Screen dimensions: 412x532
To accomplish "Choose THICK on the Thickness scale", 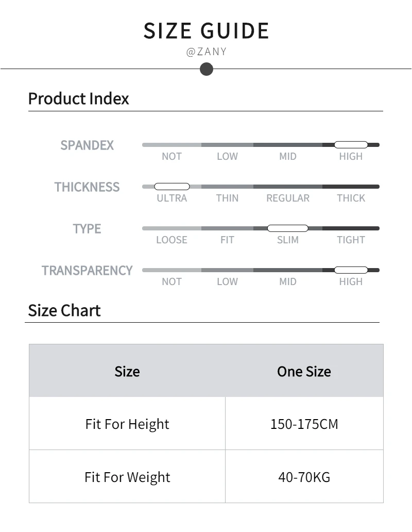I will pos(351,198).
